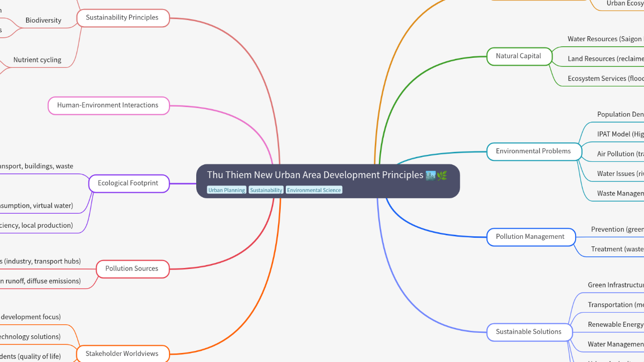Screen dimensions: 644x362
Task: Click the Treatment (waste child node
Action: click(617, 249)
